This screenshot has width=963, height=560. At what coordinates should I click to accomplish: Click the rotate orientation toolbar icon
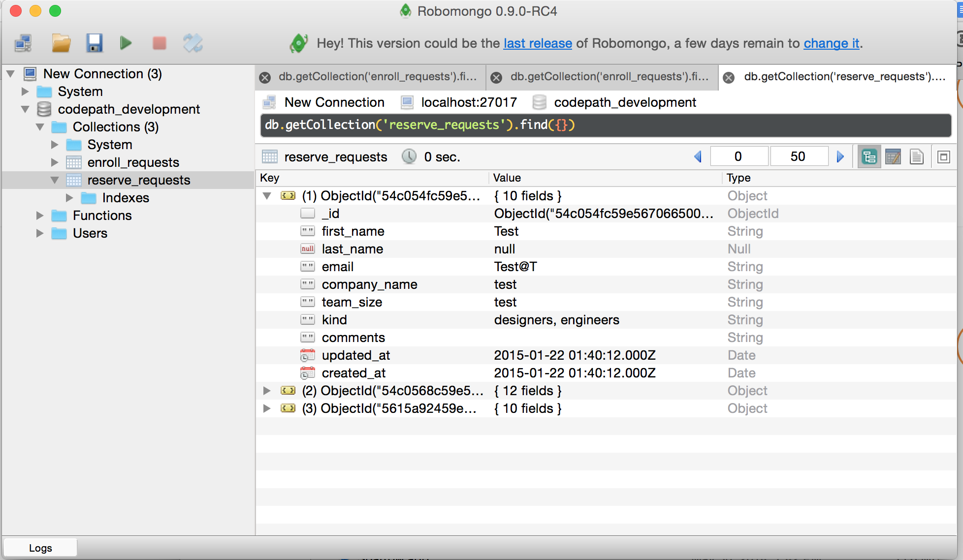tap(193, 43)
